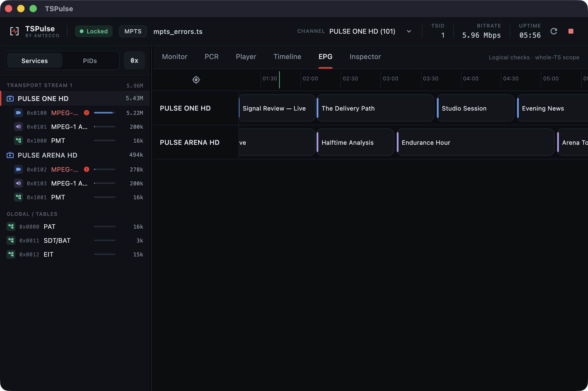Open the Inspector tab
The image size is (588, 391).
[365, 57]
